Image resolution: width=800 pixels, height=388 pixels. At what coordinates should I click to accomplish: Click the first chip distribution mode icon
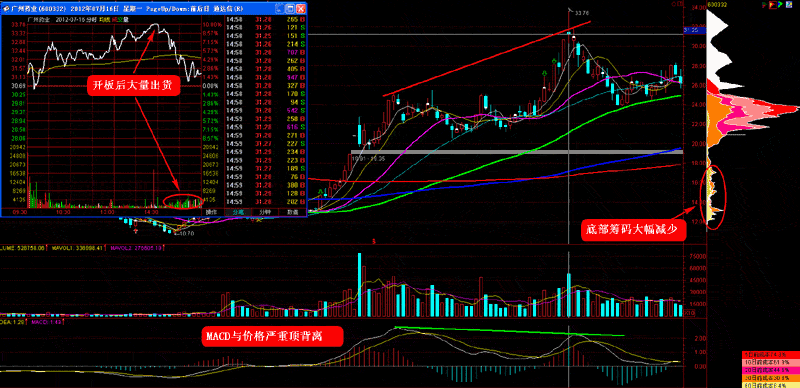pyautogui.click(x=764, y=5)
